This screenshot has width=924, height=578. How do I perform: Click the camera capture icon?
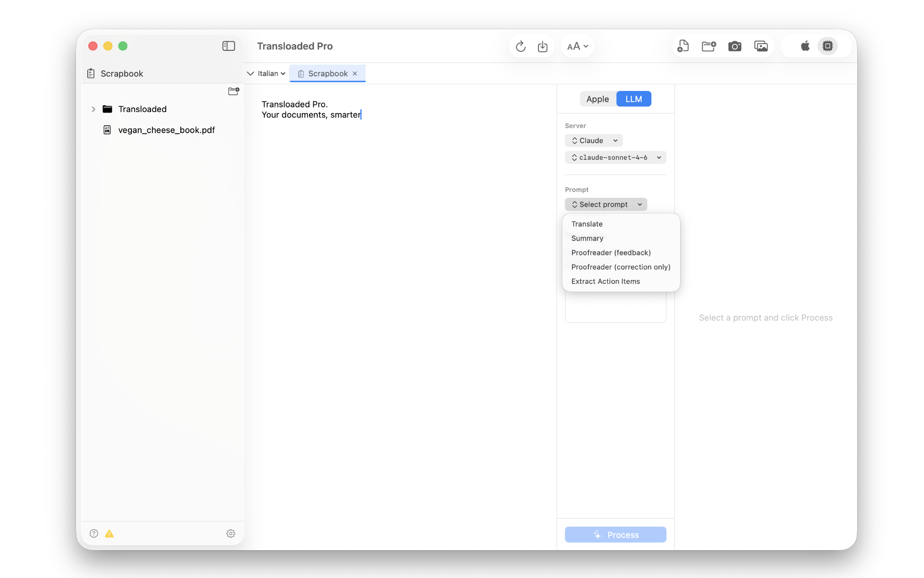pyautogui.click(x=735, y=46)
